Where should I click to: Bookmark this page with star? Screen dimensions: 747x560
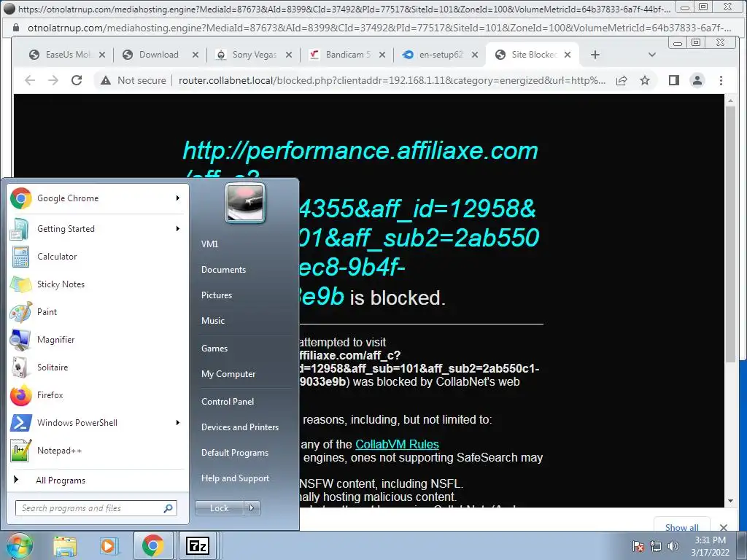[x=645, y=80]
